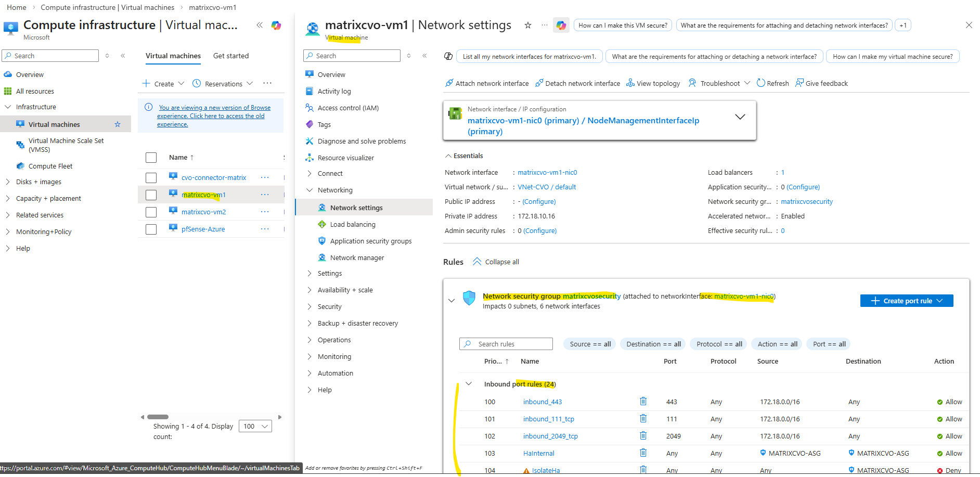This screenshot has height=477, width=980.
Task: Collapse the Inbound port rules group
Action: (x=469, y=384)
